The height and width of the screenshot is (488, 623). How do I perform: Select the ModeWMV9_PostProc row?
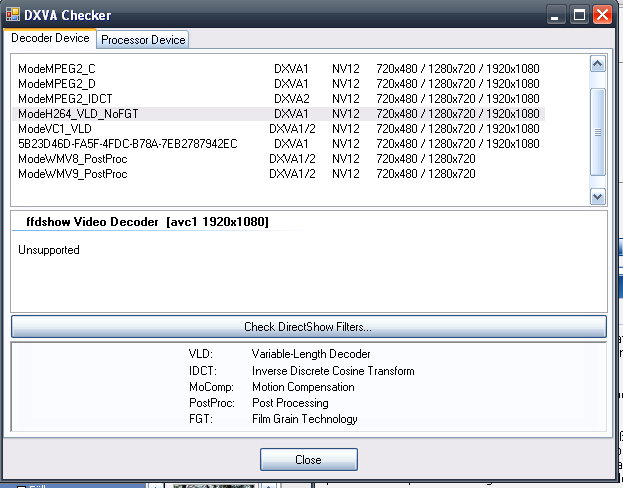279,174
